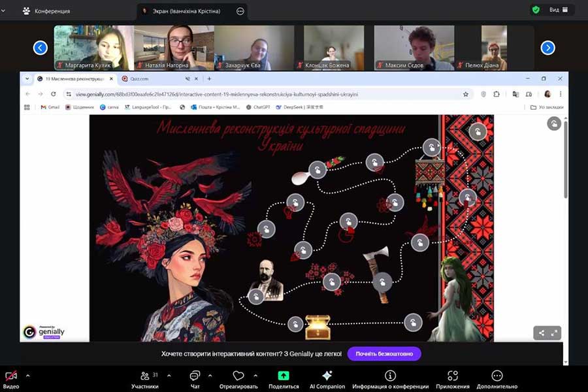Open the Дополнительно more options icon
Screen dimensions: 588x392
(x=497, y=376)
